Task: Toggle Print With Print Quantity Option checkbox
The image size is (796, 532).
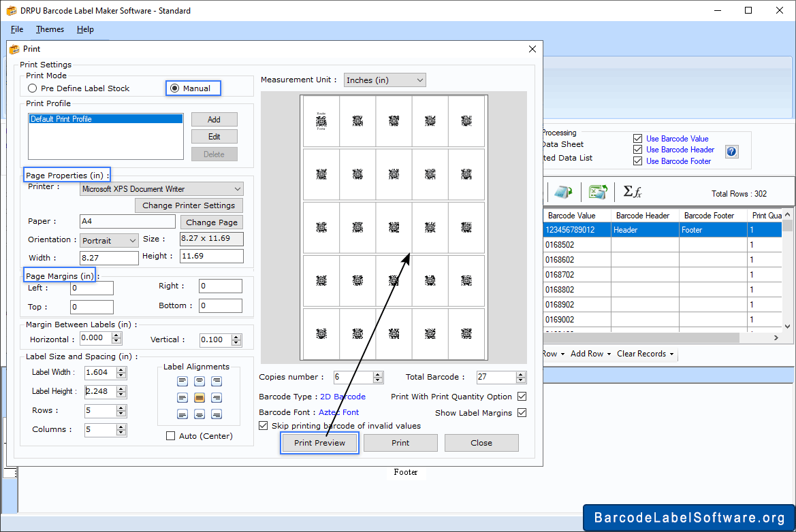Action: click(522, 396)
